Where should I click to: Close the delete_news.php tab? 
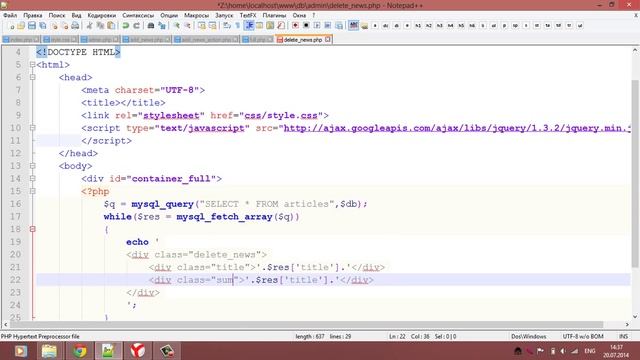click(x=328, y=39)
